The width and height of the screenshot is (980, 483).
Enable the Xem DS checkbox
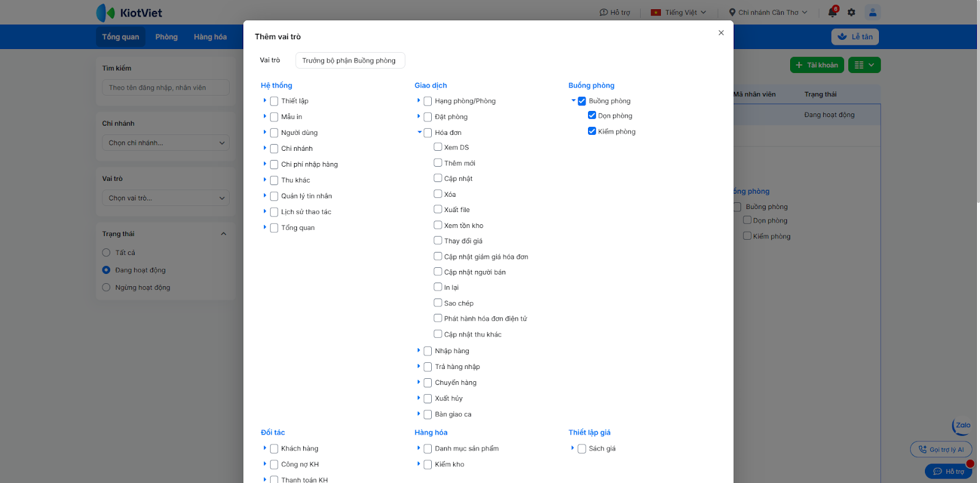438,147
